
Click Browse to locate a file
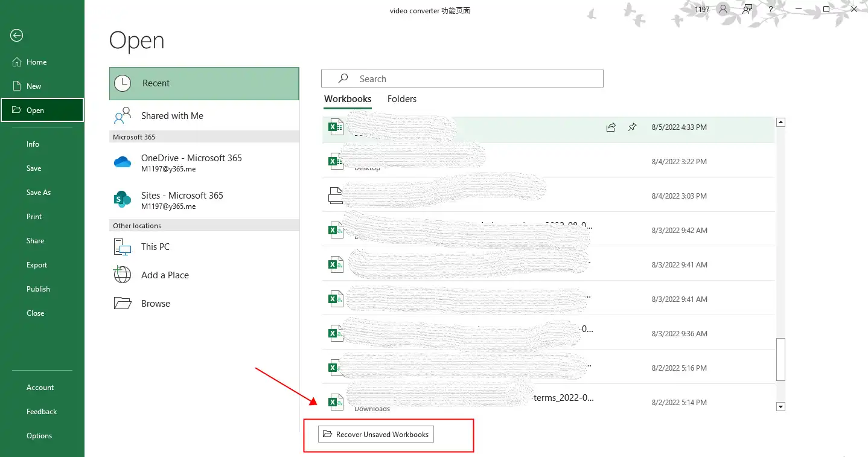(x=204, y=304)
